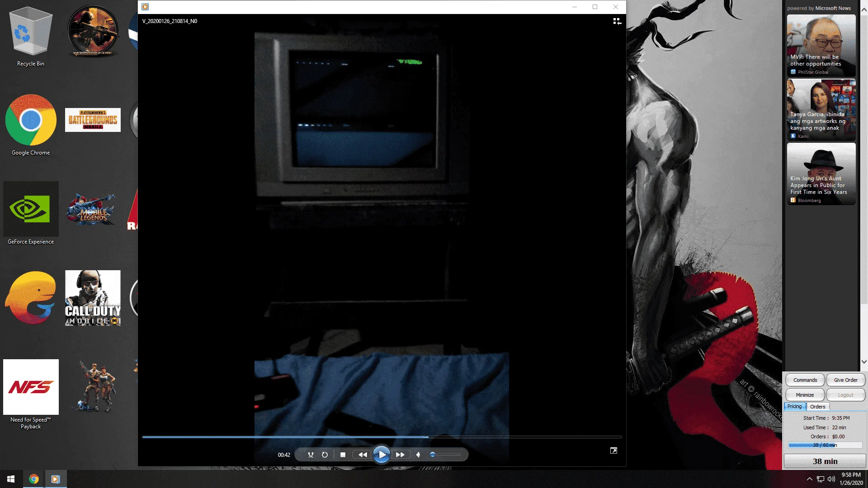
Task: Switch to the Orders tab
Action: pyautogui.click(x=817, y=407)
